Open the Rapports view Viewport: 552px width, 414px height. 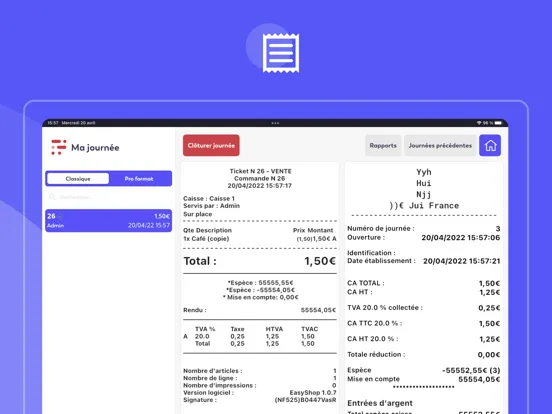tap(383, 145)
